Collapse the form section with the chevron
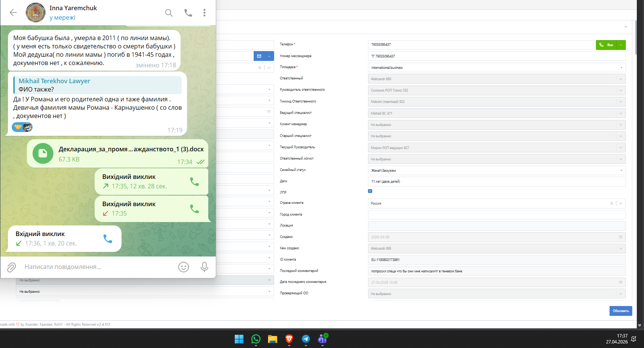Viewport: 644px width, 348px height. [626, 27]
